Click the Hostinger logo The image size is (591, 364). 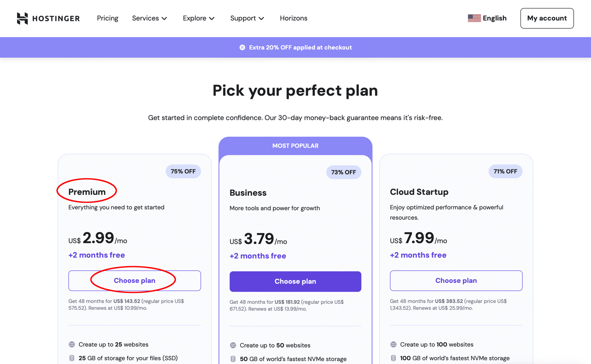pyautogui.click(x=48, y=18)
